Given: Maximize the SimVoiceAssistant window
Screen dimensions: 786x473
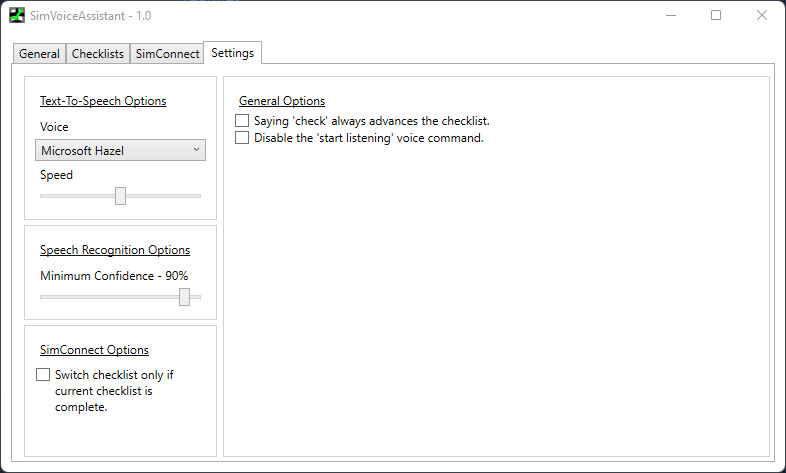Looking at the screenshot, I should 716,16.
